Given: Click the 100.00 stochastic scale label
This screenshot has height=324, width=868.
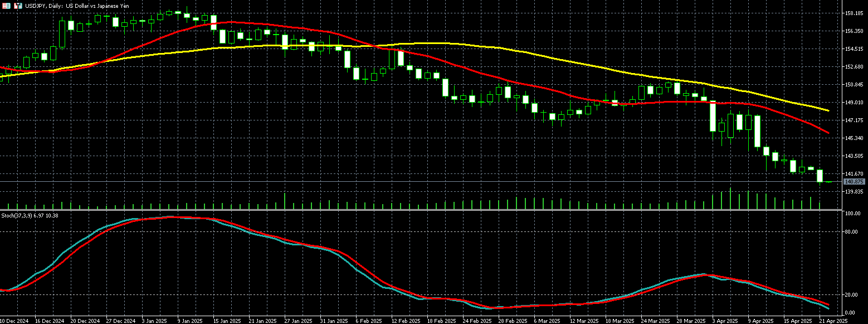Looking at the screenshot, I should tap(853, 214).
